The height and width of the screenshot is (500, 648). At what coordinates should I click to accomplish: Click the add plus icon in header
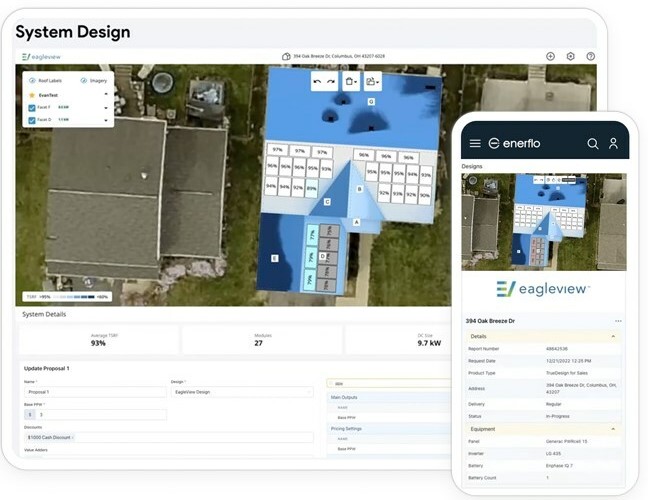550,56
